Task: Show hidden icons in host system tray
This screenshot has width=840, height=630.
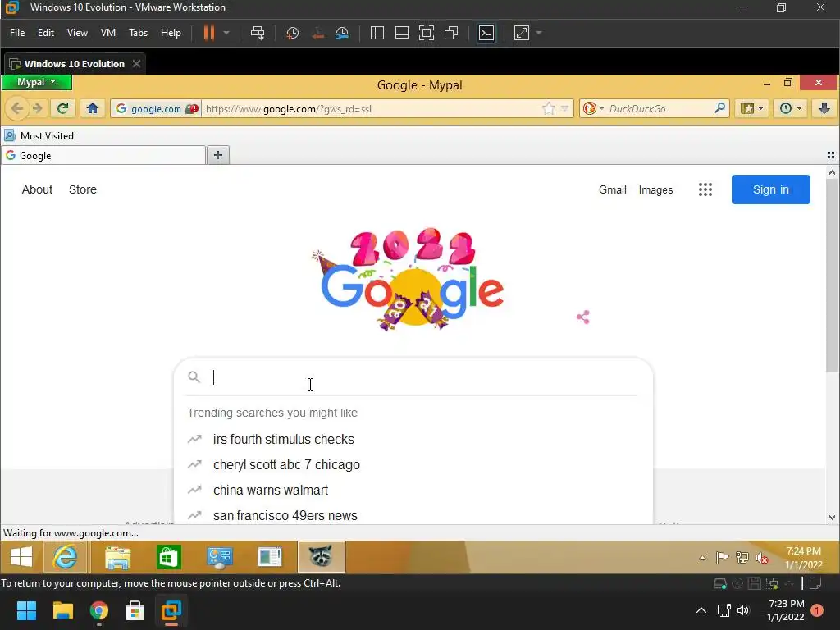Action: coord(701,610)
